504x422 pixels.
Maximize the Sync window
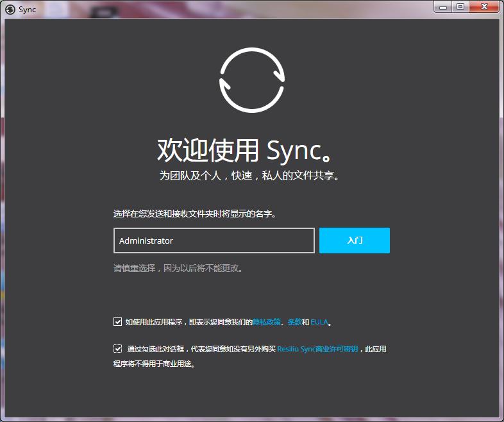click(x=460, y=6)
